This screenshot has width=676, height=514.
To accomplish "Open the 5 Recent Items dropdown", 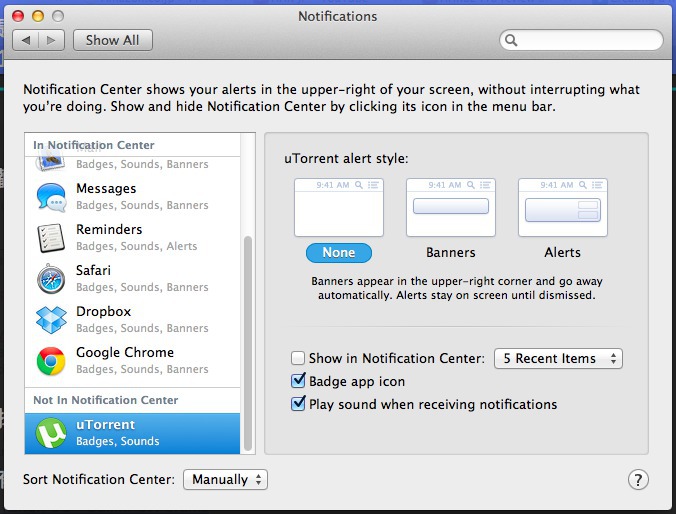I will (x=558, y=359).
